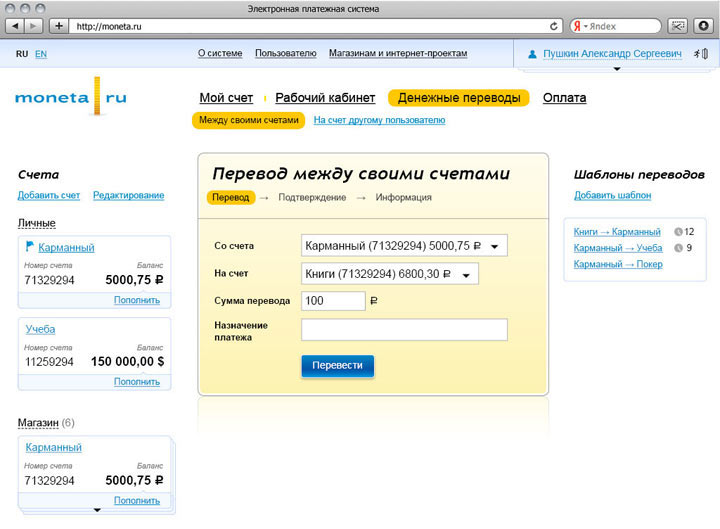Click the flag icon on Карманный account

coord(29,246)
